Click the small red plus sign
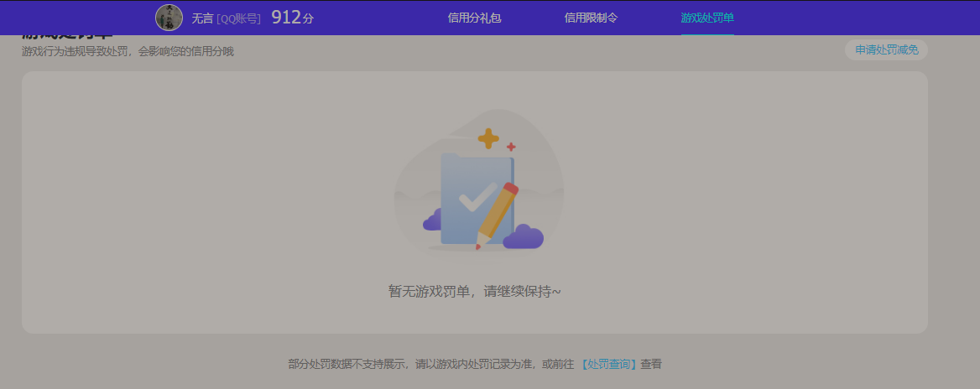980x389 pixels. coord(511,147)
